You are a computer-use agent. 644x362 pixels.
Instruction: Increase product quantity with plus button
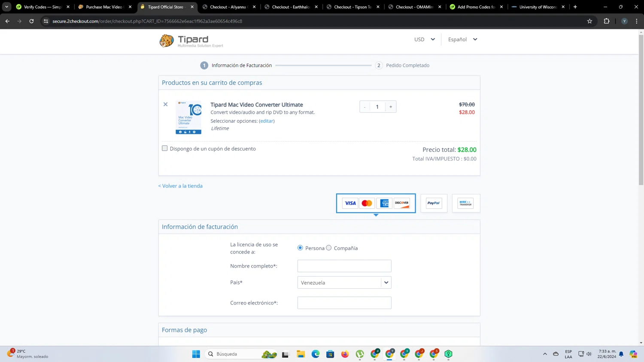(x=391, y=107)
